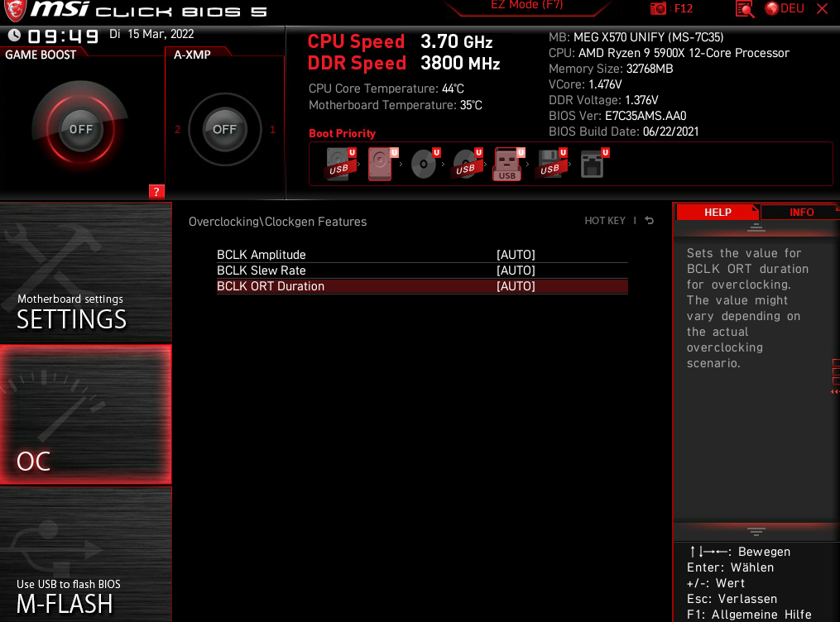Select the highlighted USB key boot device

click(x=510, y=165)
